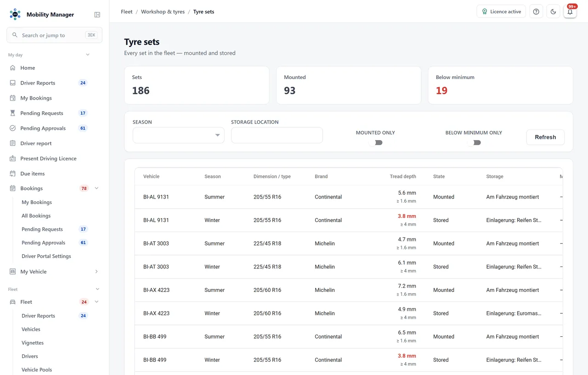Navigate to Fleet breadcrumb
The width and height of the screenshot is (588, 375).
point(127,12)
